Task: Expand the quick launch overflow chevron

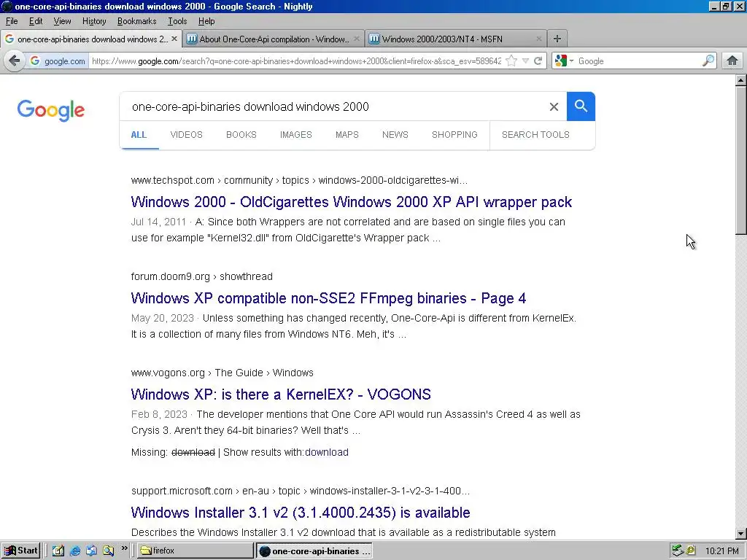Action: [x=124, y=548]
